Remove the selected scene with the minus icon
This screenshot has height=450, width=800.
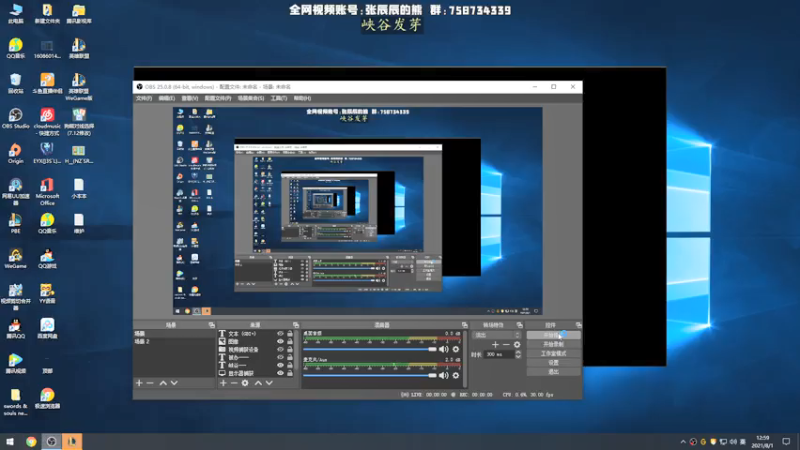pos(150,383)
